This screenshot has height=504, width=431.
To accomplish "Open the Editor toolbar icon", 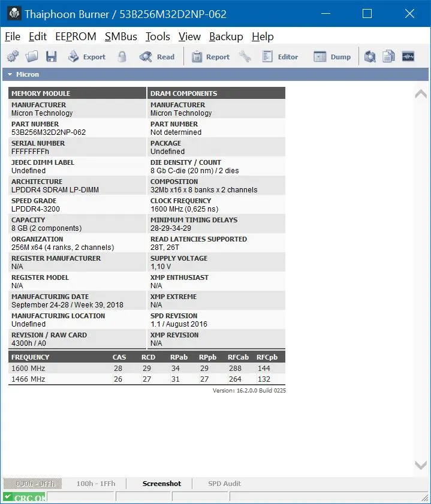I will click(x=267, y=57).
